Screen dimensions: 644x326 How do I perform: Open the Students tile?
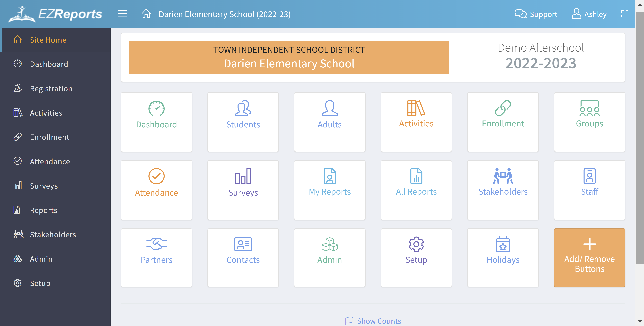(243, 122)
